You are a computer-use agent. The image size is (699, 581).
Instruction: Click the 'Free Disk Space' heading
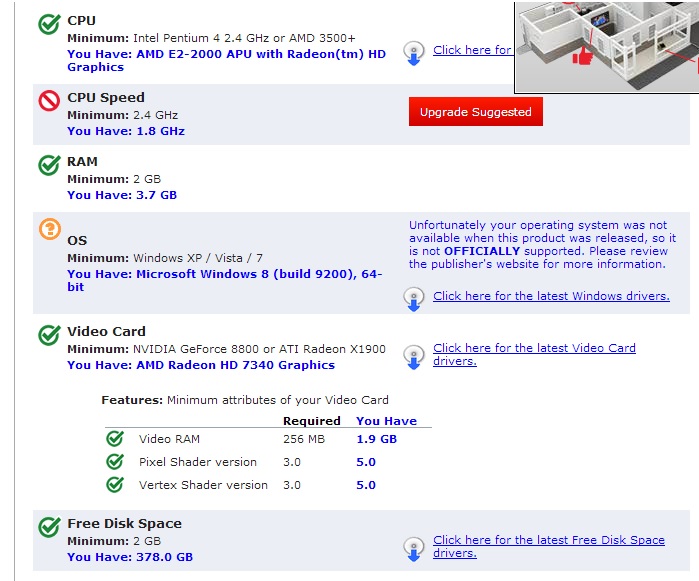(124, 523)
